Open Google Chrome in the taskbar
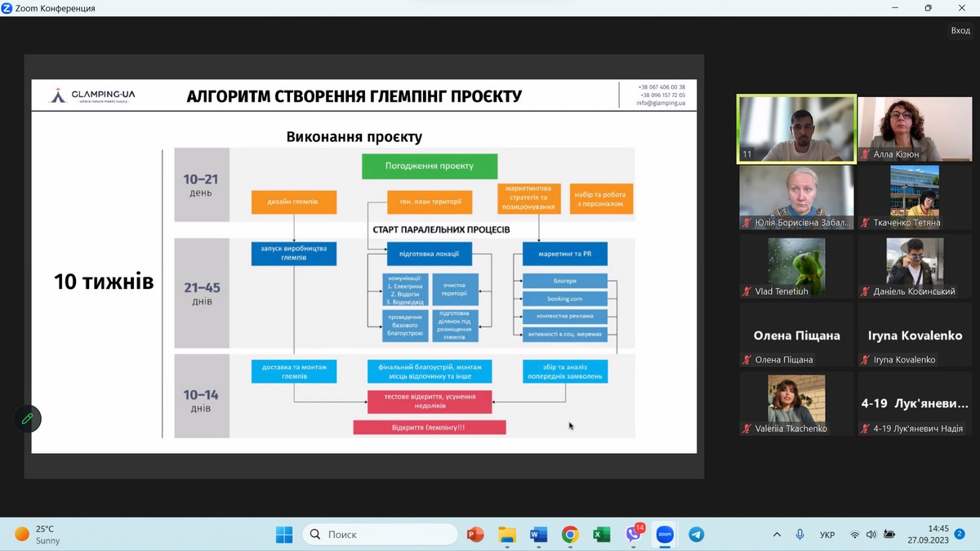The width and height of the screenshot is (980, 551). coord(570,535)
